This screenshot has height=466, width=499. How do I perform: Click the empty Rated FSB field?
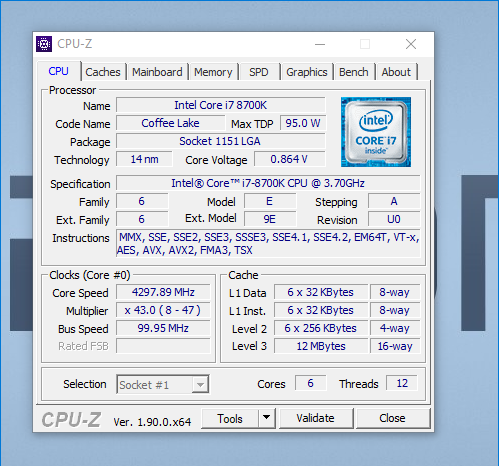pos(163,346)
